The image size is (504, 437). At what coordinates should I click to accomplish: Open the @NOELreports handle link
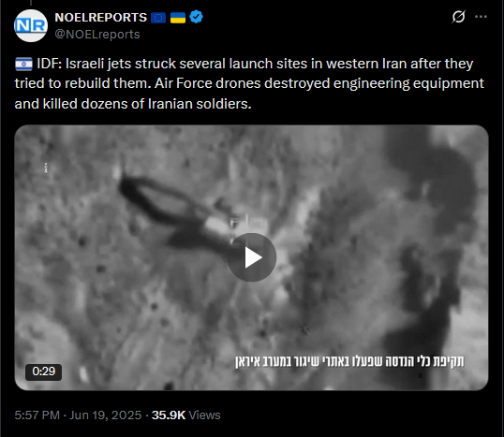pos(97,34)
